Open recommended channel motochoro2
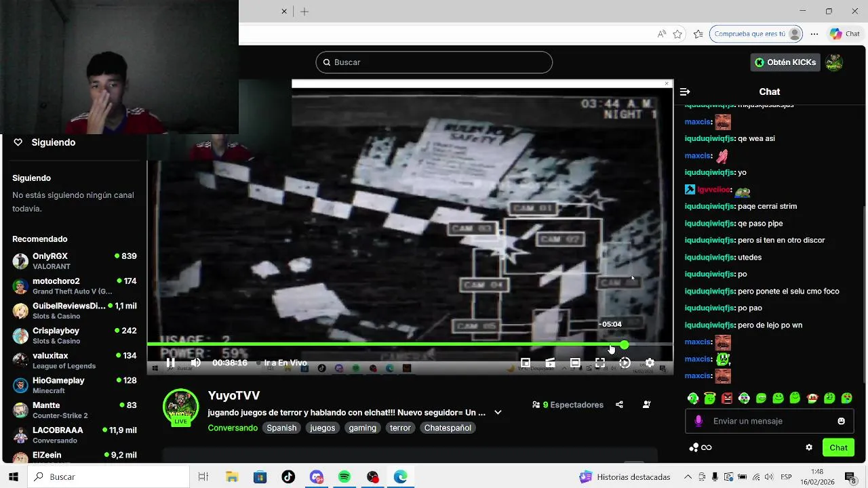Screen dimensions: 868x488 75,286
